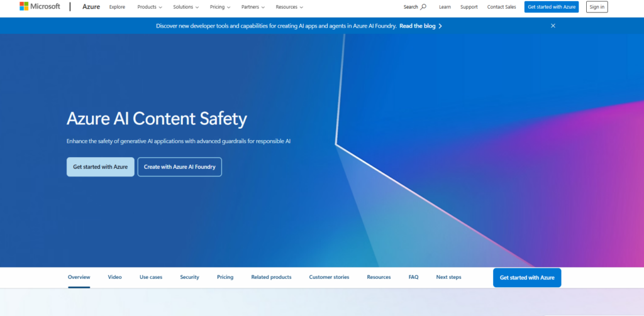
Task: Click hero Get started with Azure button
Action: (100, 167)
